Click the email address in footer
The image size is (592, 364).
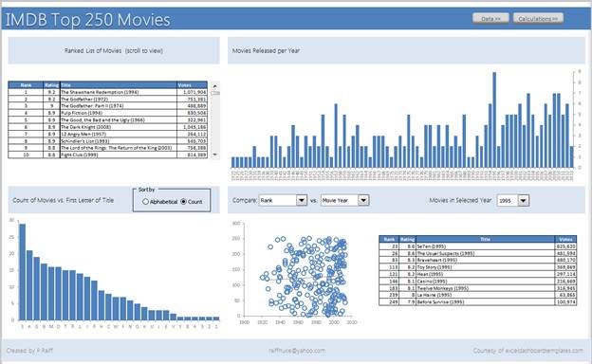pos(297,351)
